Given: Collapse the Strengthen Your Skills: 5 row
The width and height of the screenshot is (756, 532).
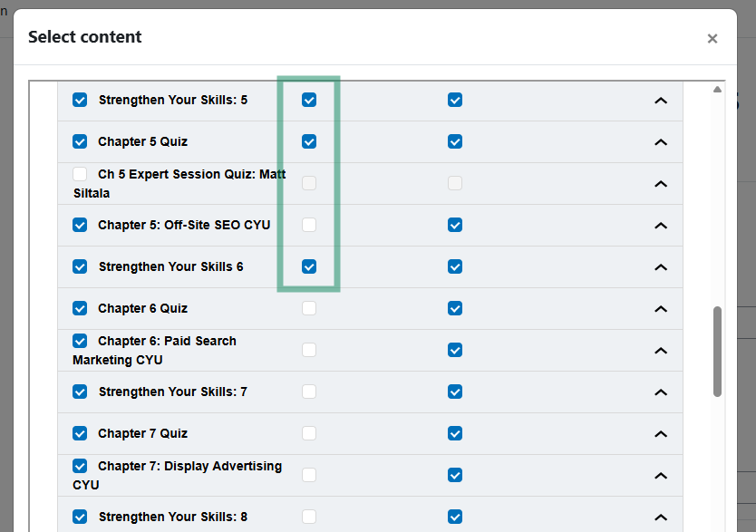Looking at the screenshot, I should coord(661,101).
